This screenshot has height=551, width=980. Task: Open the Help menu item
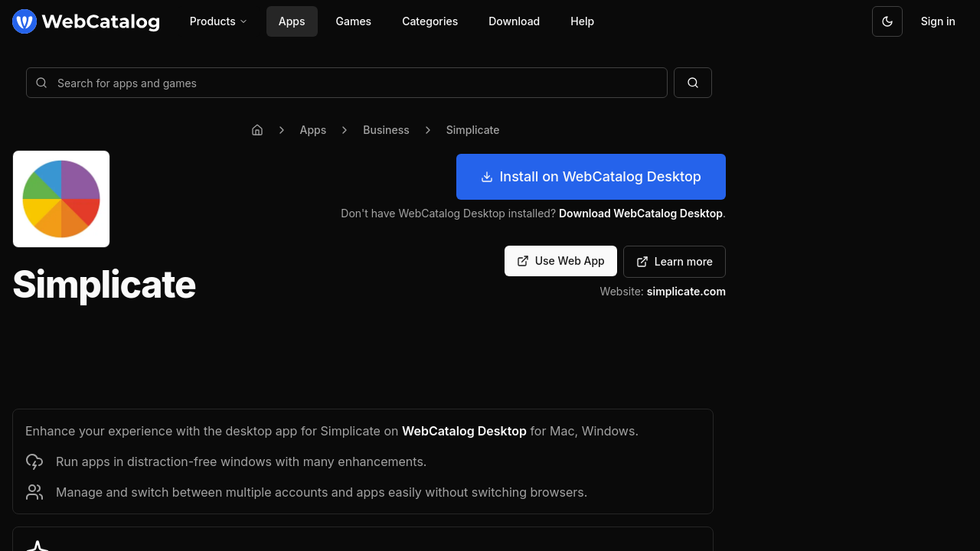click(582, 21)
